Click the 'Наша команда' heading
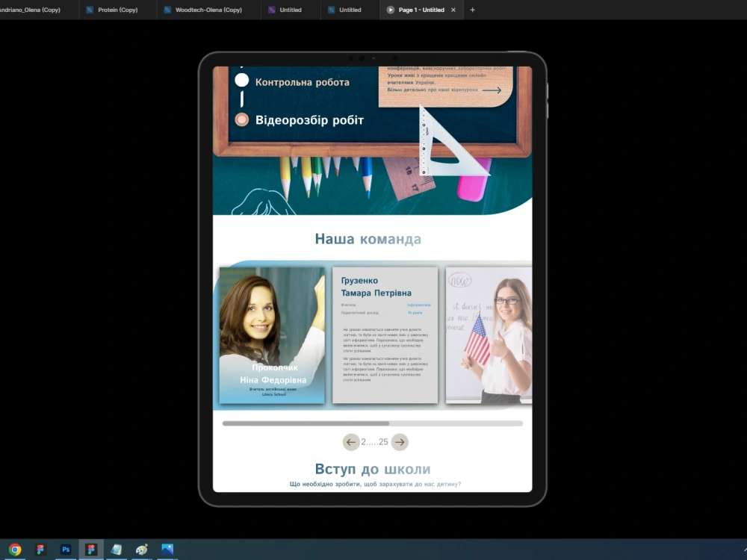This screenshot has width=747, height=560. pyautogui.click(x=368, y=239)
